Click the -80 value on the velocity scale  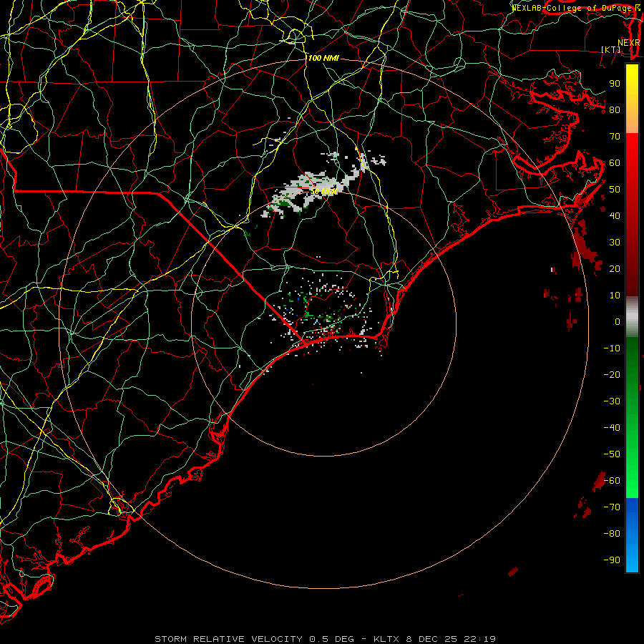612,534
